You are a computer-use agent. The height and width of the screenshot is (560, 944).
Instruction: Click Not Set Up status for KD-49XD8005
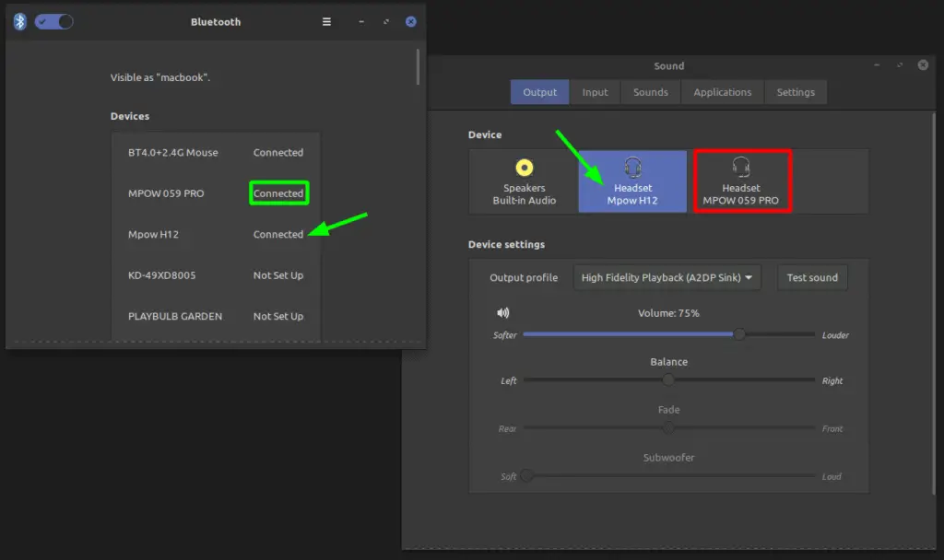pyautogui.click(x=278, y=275)
